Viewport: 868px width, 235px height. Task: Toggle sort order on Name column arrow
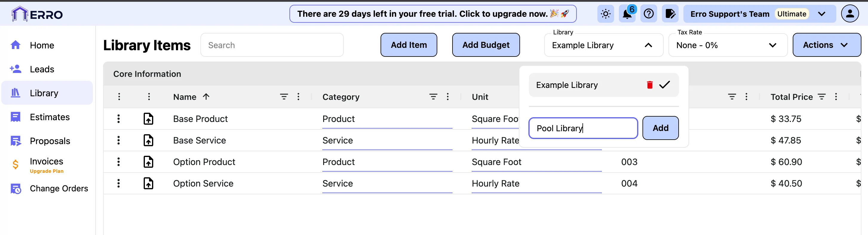tap(206, 97)
